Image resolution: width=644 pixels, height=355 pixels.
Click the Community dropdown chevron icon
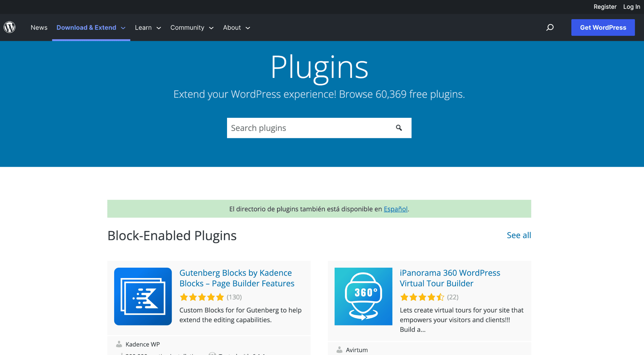coord(212,28)
